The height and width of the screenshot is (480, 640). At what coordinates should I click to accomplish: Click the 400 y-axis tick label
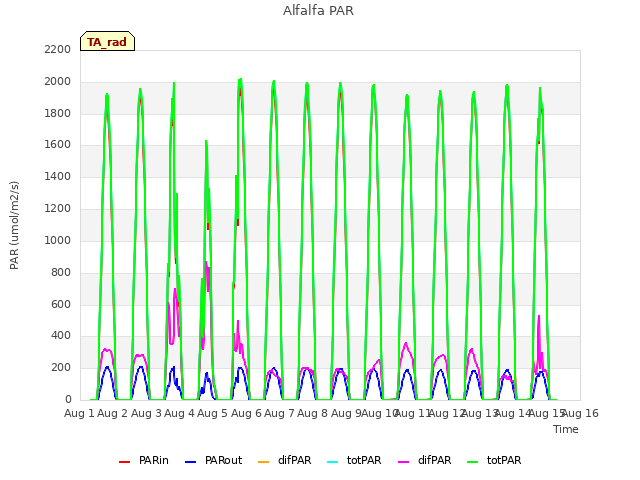coord(61,336)
